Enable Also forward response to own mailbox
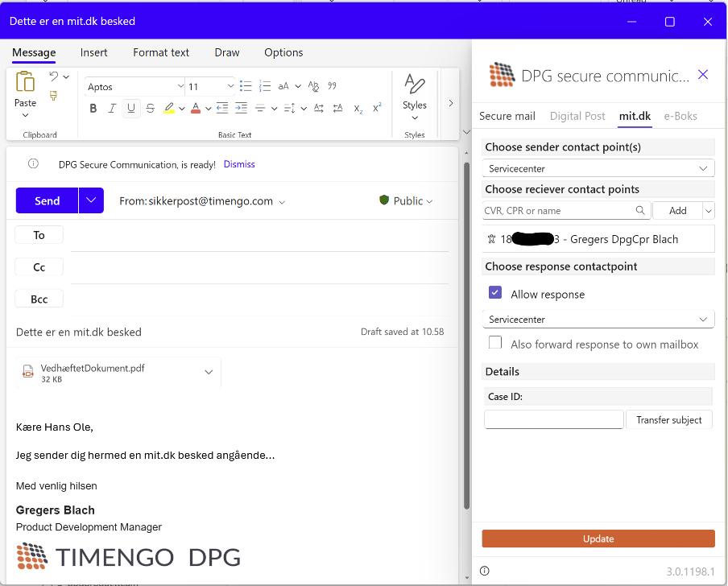The image size is (728, 586). (x=495, y=342)
